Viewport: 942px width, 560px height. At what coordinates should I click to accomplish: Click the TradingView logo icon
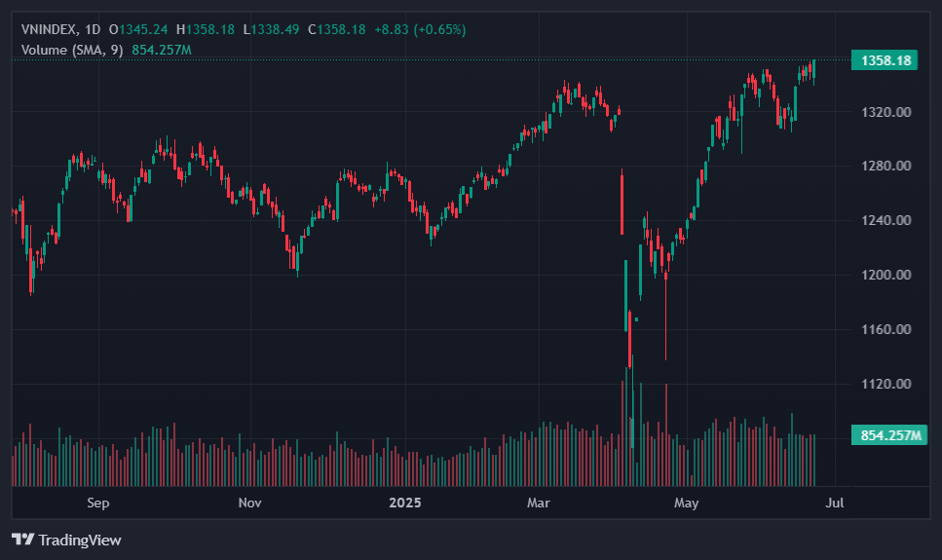23,540
